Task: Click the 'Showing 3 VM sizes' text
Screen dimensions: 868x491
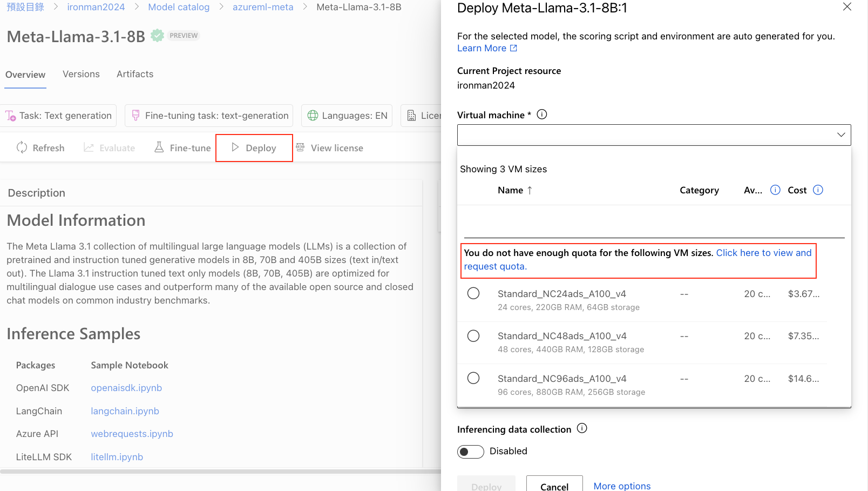Action: pos(503,169)
